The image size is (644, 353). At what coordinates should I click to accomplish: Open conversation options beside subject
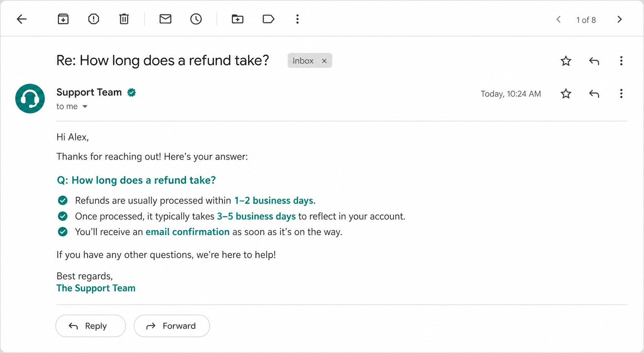click(x=621, y=61)
